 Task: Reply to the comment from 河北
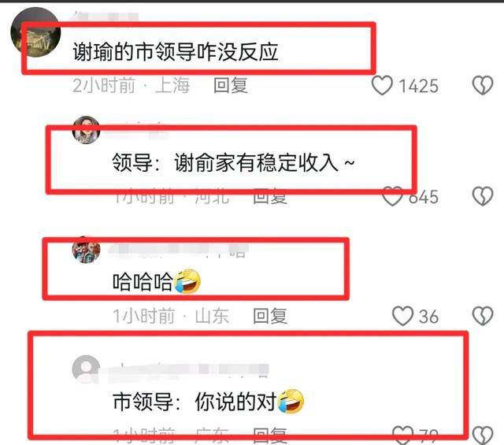point(269,197)
